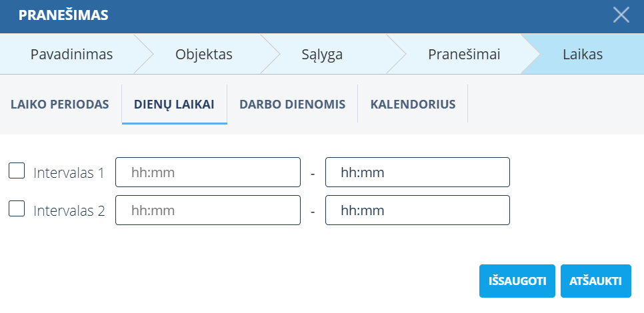Show the Kalendorius tab
This screenshot has width=644, height=313.
coord(413,105)
